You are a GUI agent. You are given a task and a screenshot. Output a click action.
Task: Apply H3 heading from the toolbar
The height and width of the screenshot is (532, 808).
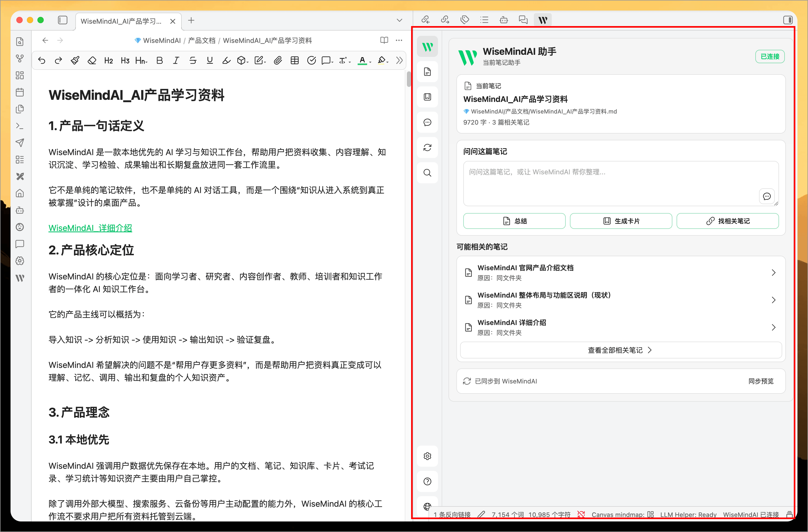[x=125, y=60]
